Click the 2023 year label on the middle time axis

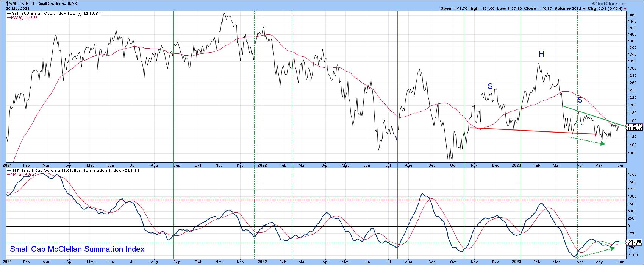[x=517, y=165]
